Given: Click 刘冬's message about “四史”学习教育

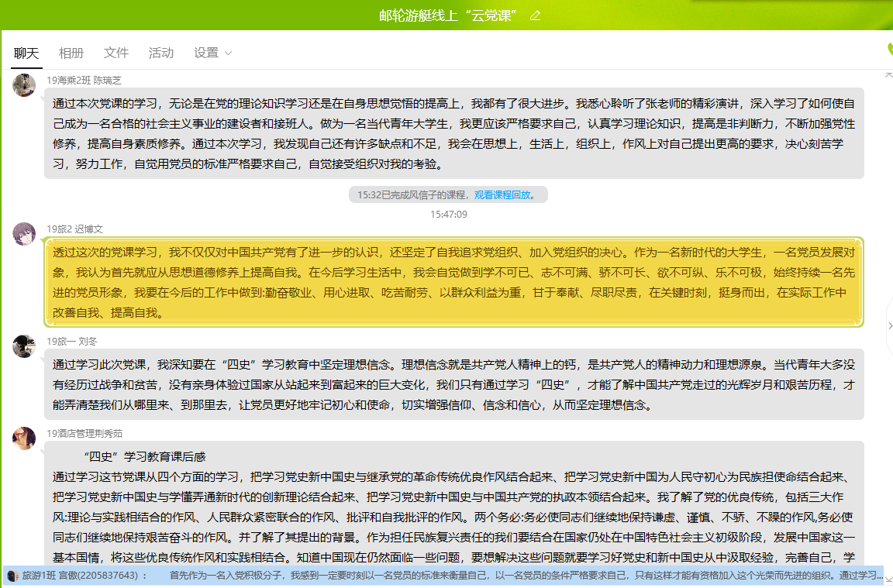Looking at the screenshot, I should tap(454, 384).
